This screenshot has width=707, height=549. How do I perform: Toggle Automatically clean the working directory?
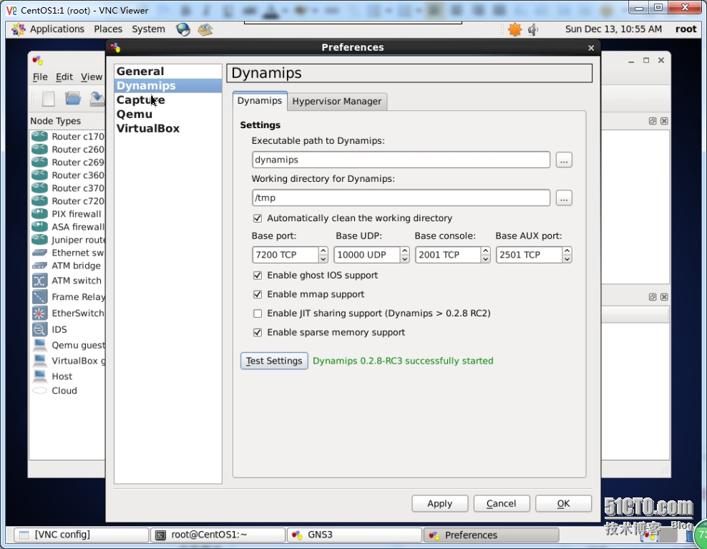(x=257, y=218)
